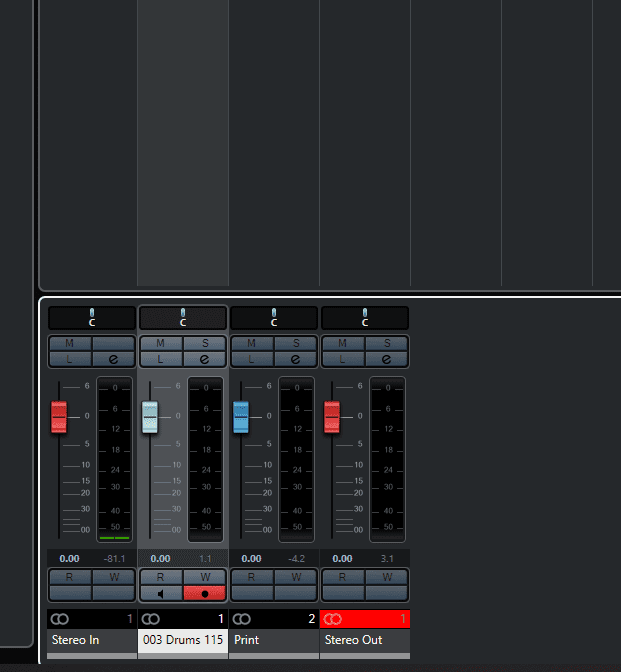Solo the 003 Drums 115 channel
The width and height of the screenshot is (621, 672).
pyautogui.click(x=204, y=343)
